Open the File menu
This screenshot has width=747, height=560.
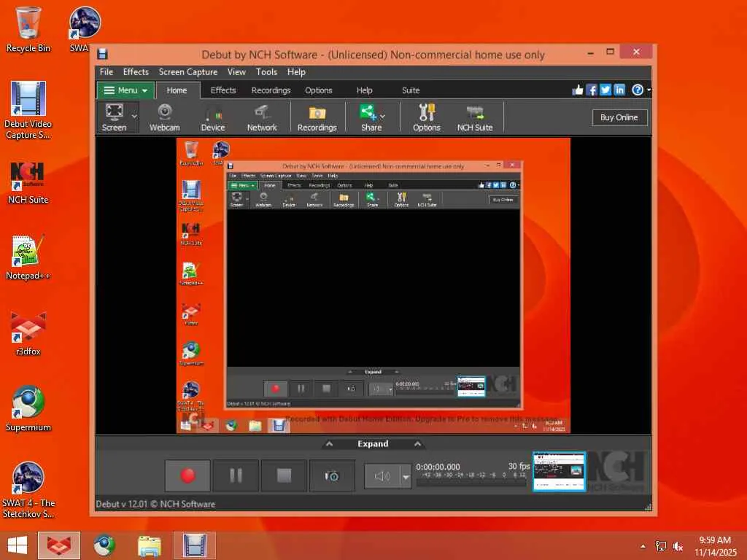point(107,72)
